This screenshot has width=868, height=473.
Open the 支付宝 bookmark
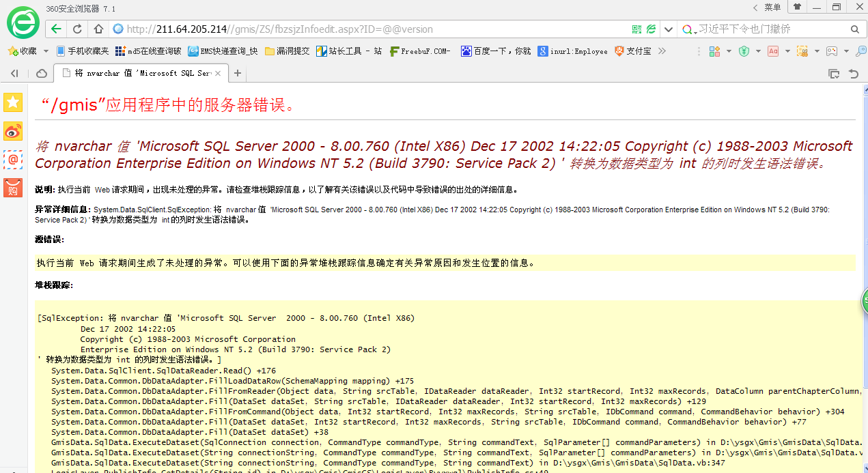click(632, 51)
